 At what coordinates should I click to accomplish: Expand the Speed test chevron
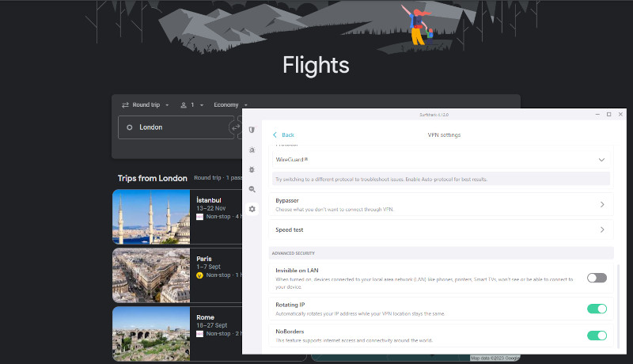click(602, 229)
